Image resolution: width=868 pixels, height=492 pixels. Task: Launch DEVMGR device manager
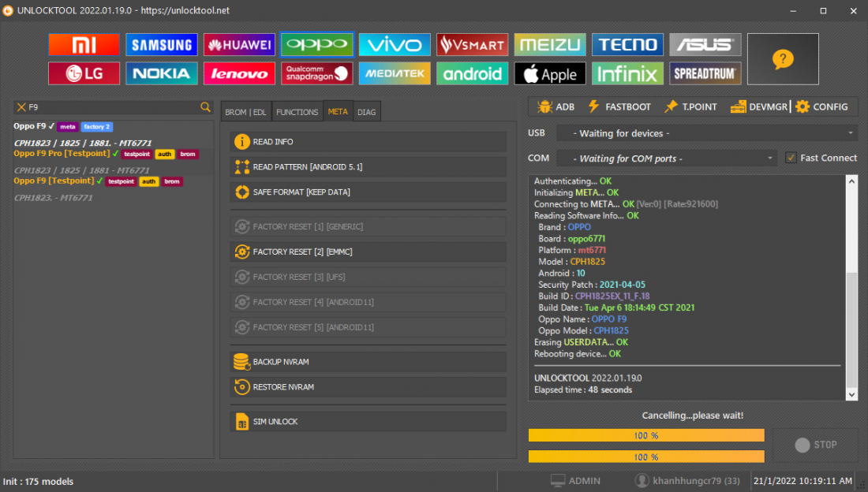pyautogui.click(x=758, y=106)
